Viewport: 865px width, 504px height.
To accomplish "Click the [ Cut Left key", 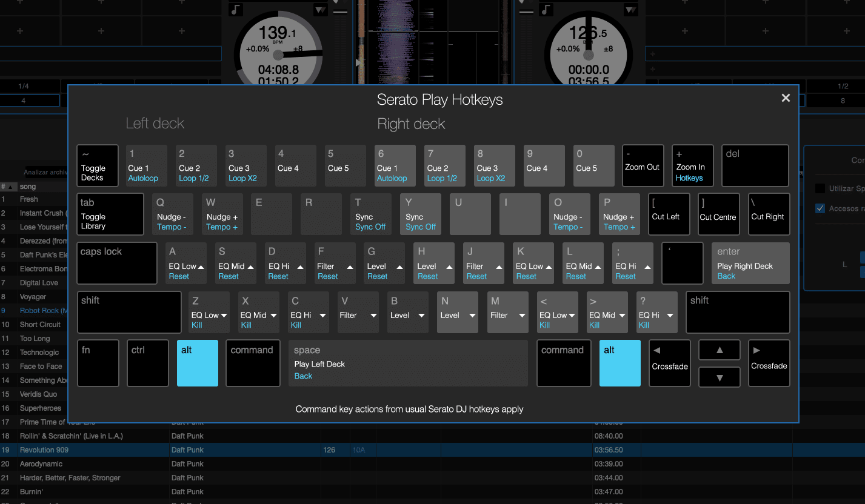I will pyautogui.click(x=669, y=214).
